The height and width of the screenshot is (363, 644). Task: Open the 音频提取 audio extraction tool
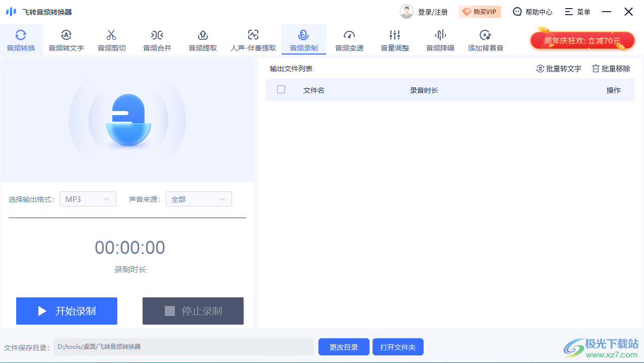[x=203, y=39]
